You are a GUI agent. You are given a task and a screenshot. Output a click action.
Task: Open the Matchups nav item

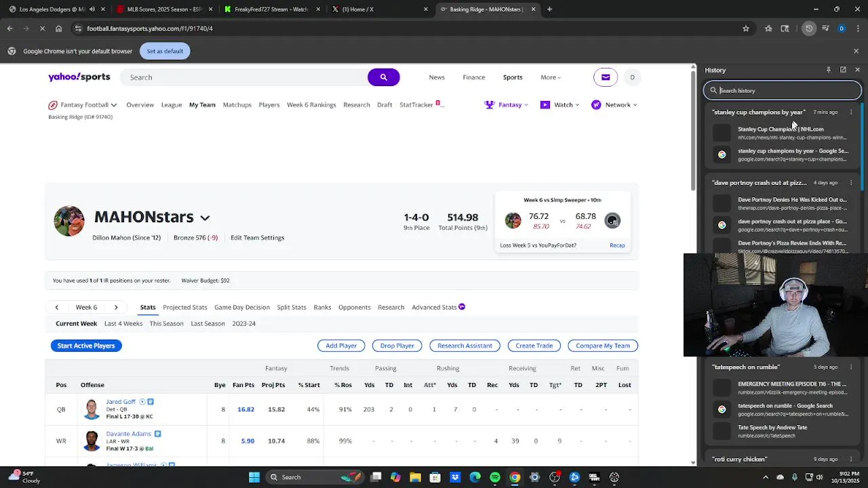237,105
